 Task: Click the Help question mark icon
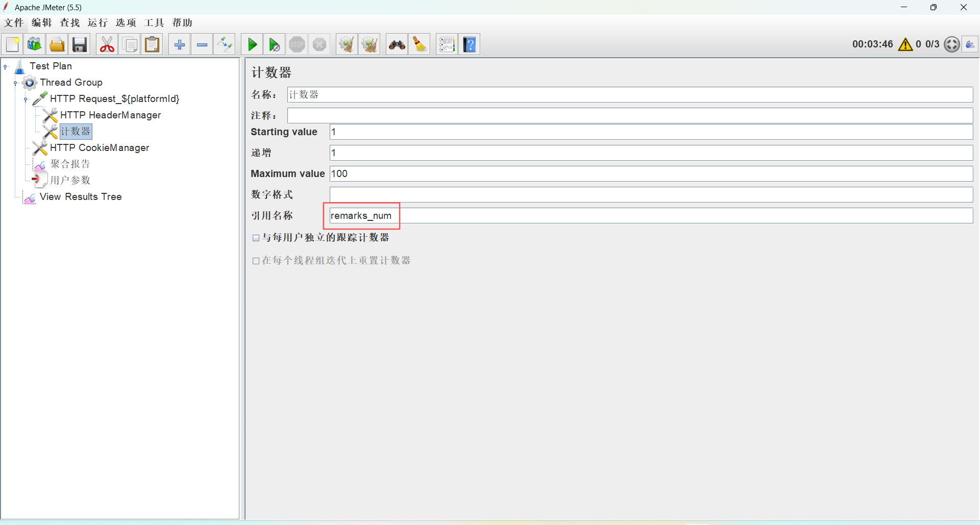point(470,44)
